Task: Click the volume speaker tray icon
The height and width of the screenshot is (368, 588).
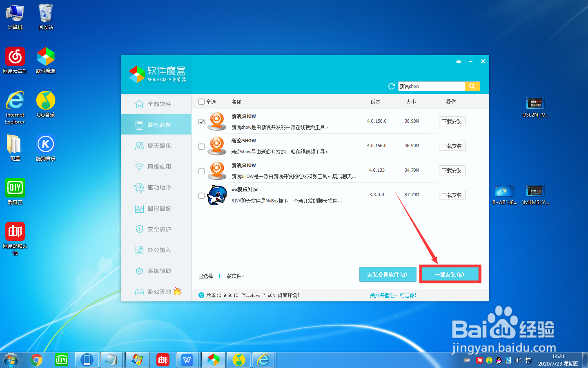Action: [x=519, y=360]
